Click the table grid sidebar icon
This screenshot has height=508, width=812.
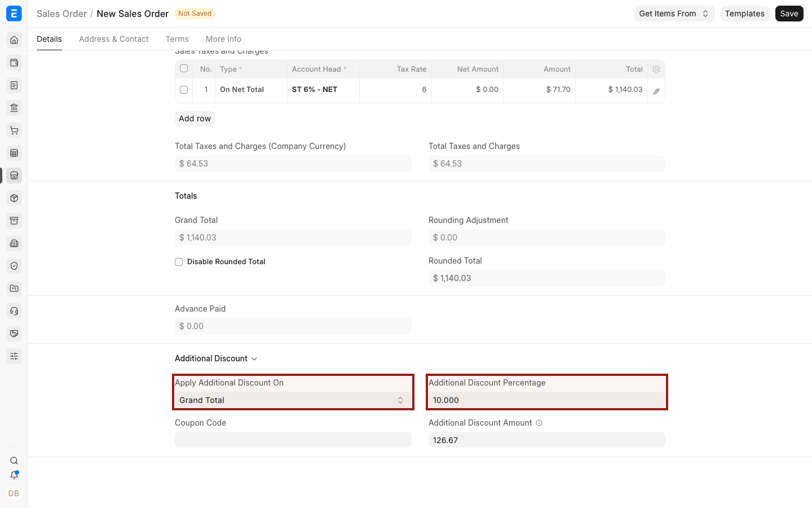point(14,153)
